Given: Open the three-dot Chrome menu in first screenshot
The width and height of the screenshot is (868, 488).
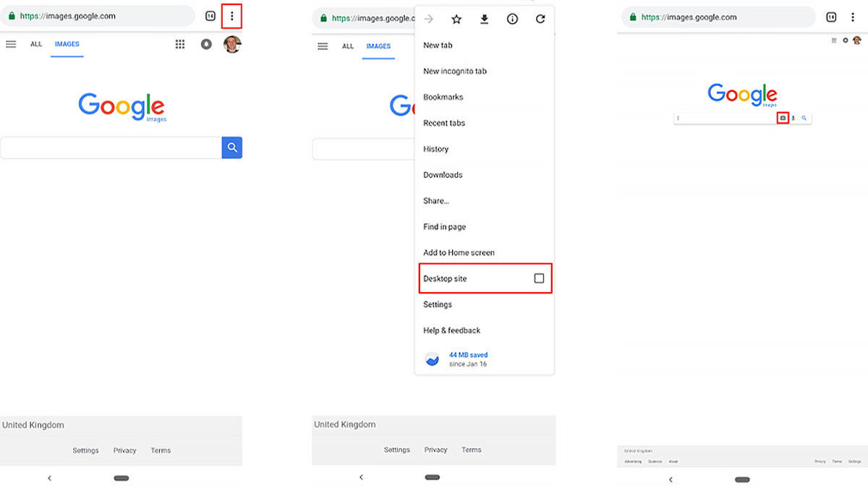Looking at the screenshot, I should coord(231,16).
